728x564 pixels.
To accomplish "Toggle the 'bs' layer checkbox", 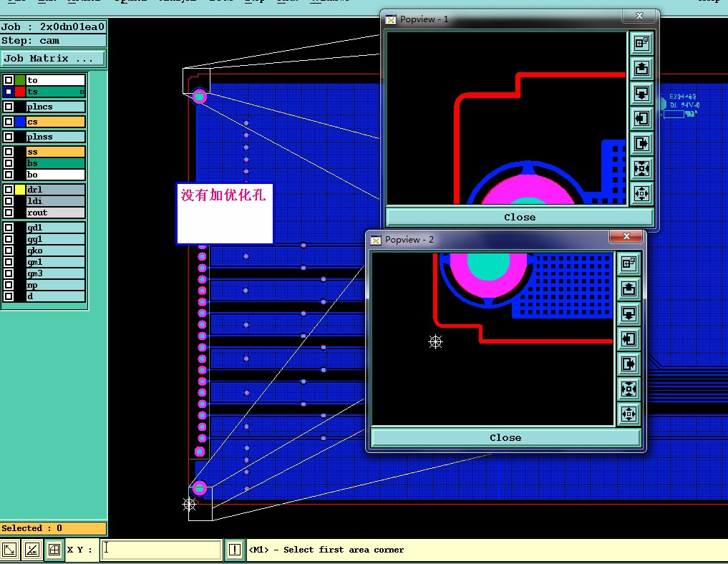I will (x=9, y=163).
